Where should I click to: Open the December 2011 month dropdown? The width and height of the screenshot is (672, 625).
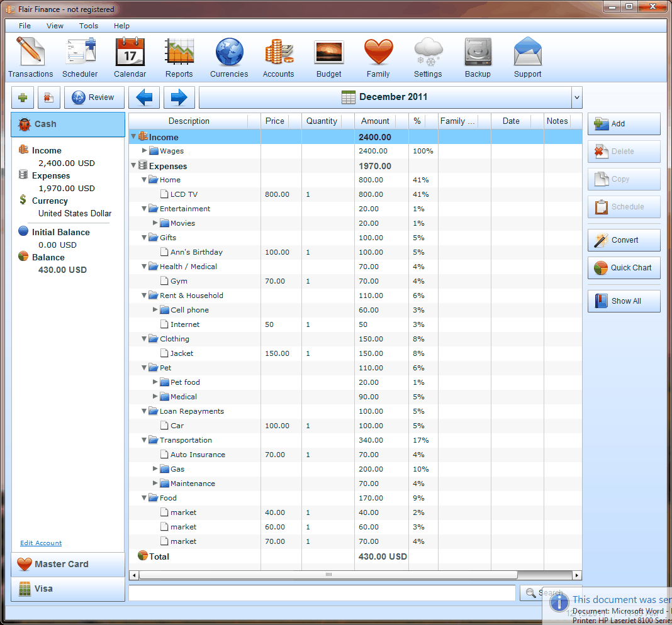pyautogui.click(x=576, y=97)
